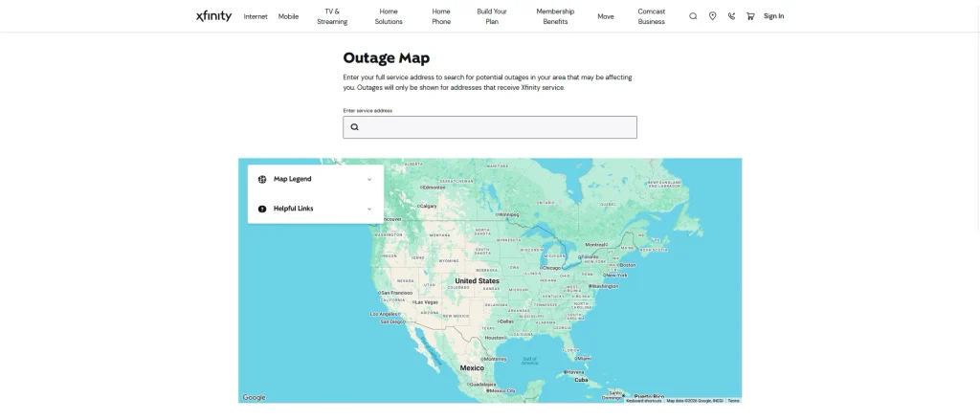Open the Home Solutions menu

click(389, 16)
